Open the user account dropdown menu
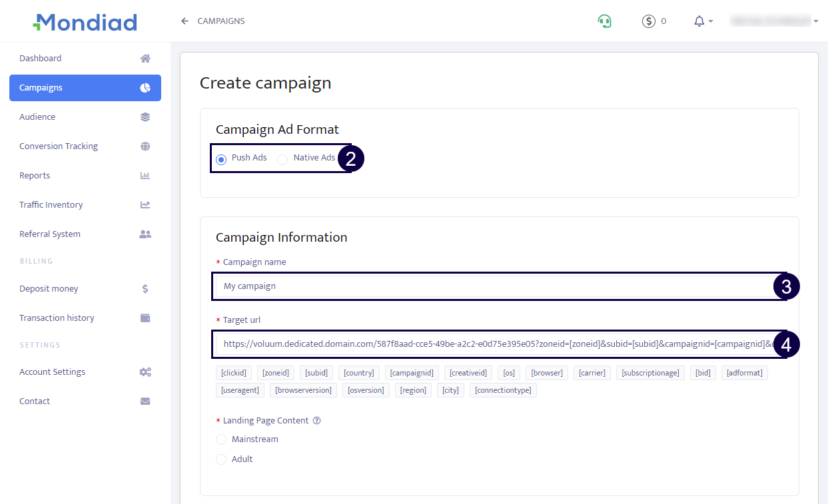Viewport: 828px width, 504px height. [774, 21]
